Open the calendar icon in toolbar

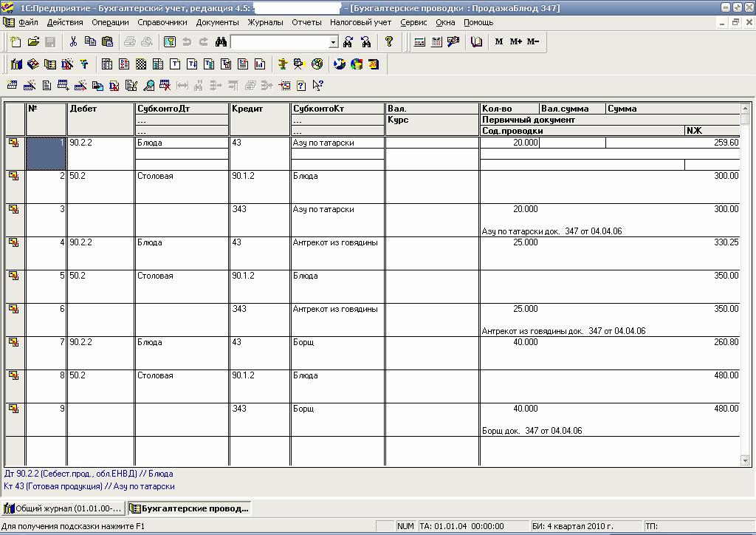point(436,42)
